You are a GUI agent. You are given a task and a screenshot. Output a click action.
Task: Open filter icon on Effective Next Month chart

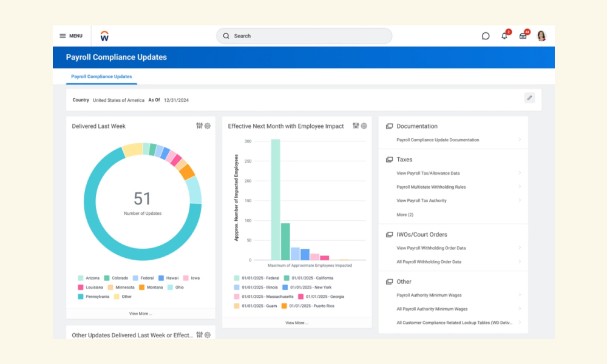point(356,126)
